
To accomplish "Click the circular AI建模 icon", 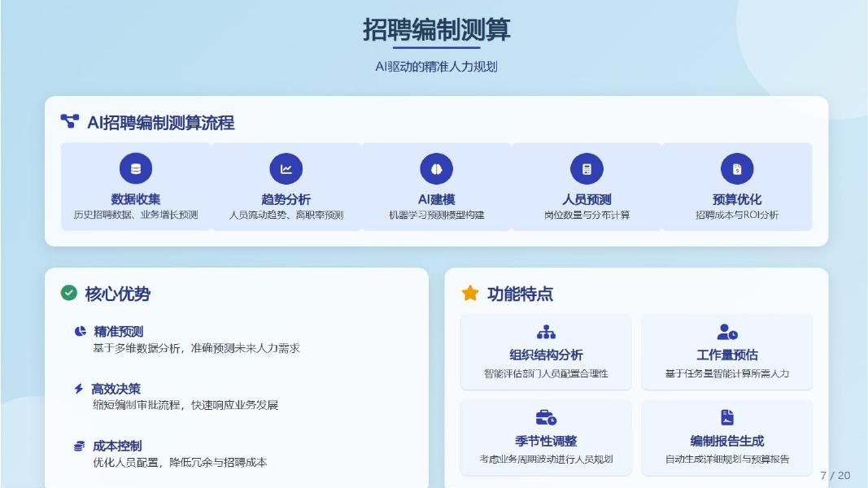I will [438, 168].
